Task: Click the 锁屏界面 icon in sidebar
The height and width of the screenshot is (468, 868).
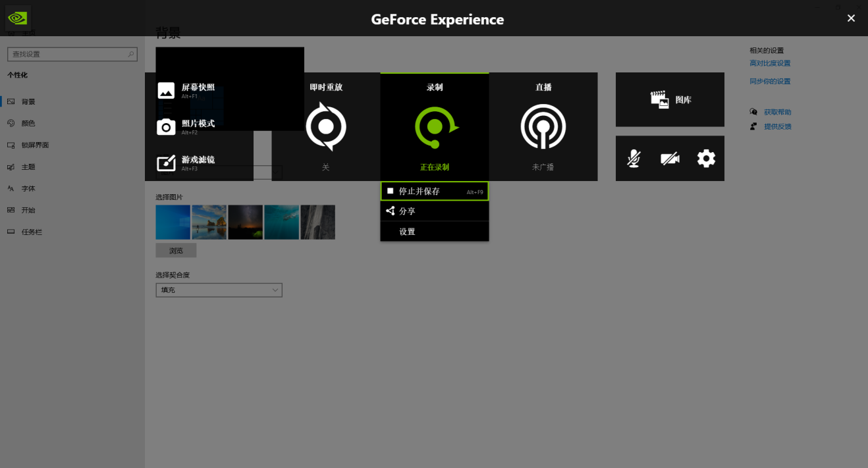Action: click(x=11, y=145)
